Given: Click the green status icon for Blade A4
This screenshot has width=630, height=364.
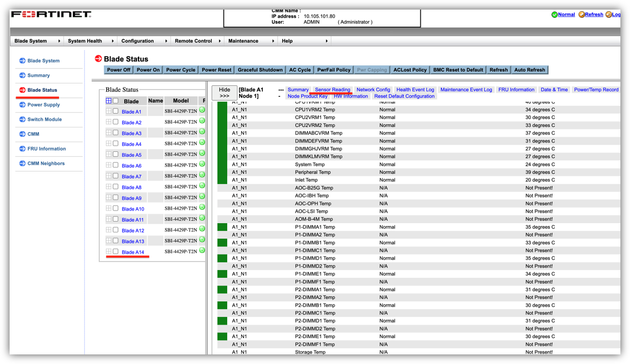Looking at the screenshot, I should 202,142.
